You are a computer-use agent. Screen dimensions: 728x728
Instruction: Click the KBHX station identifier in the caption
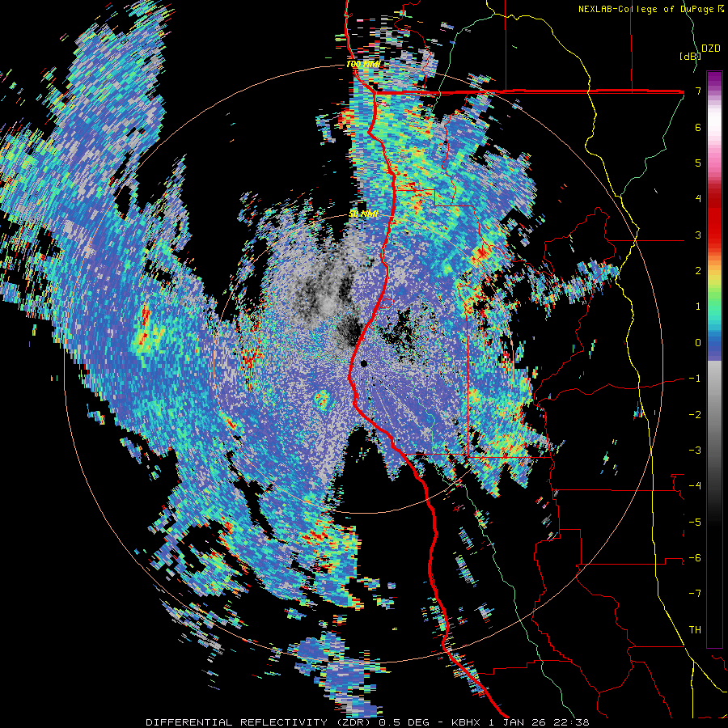(x=468, y=722)
